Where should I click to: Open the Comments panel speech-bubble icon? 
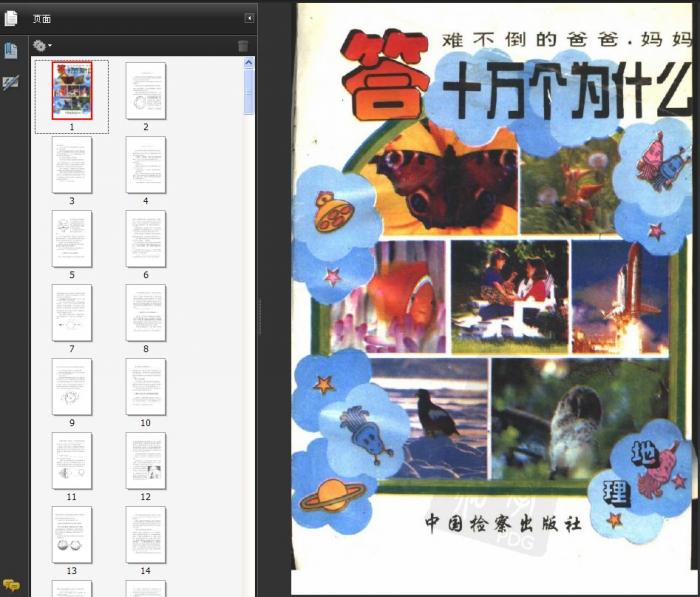coord(11,585)
